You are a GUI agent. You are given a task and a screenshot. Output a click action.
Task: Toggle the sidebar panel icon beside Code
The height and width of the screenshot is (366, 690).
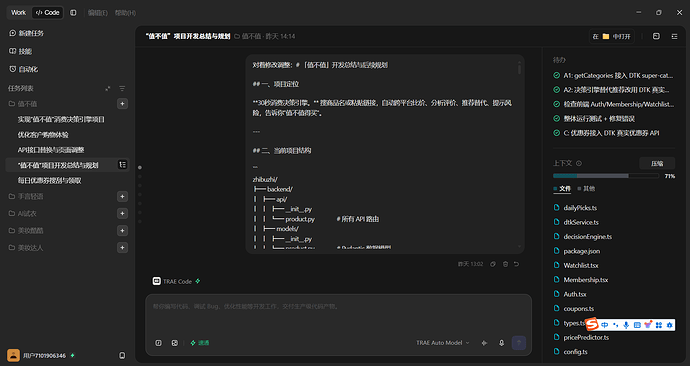click(x=73, y=13)
